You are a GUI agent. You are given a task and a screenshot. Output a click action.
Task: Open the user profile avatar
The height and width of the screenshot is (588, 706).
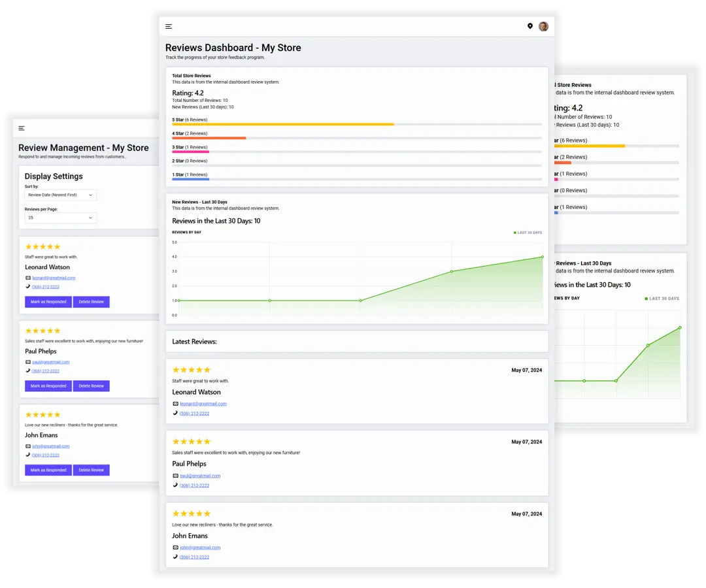pos(543,26)
